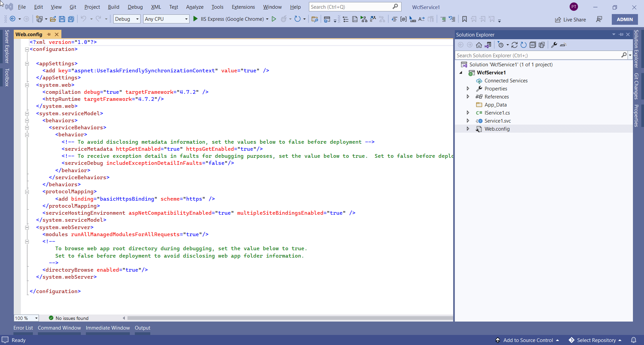Open the Git Changes side tab
644x345 pixels.
click(x=636, y=86)
